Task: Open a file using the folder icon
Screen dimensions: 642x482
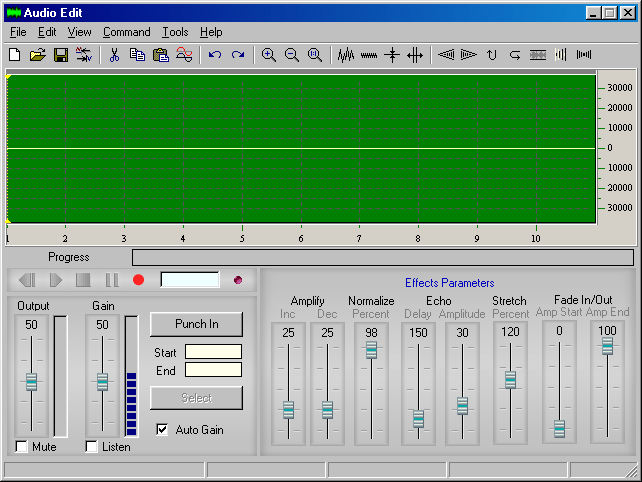Action: point(37,55)
